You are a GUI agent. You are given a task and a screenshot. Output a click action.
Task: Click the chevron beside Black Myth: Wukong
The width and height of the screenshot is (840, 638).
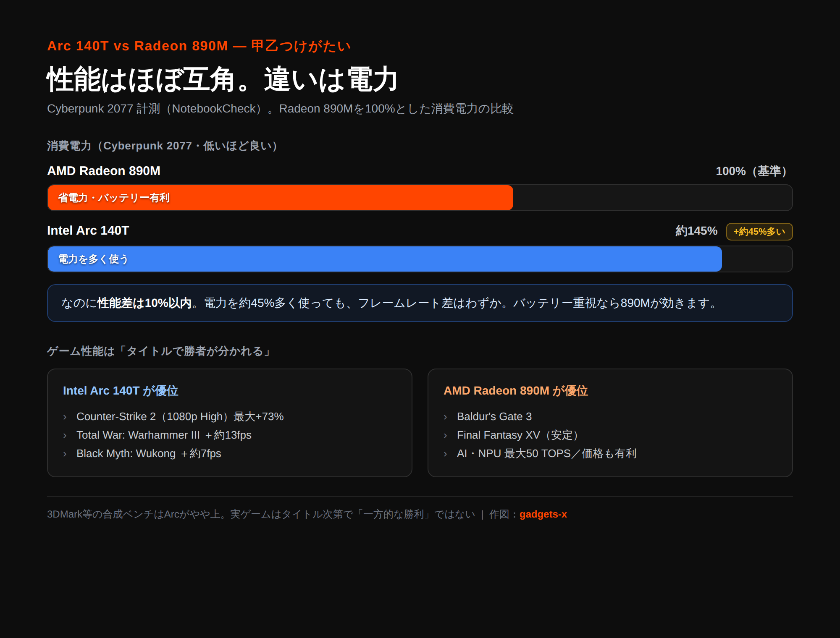pyautogui.click(x=65, y=454)
